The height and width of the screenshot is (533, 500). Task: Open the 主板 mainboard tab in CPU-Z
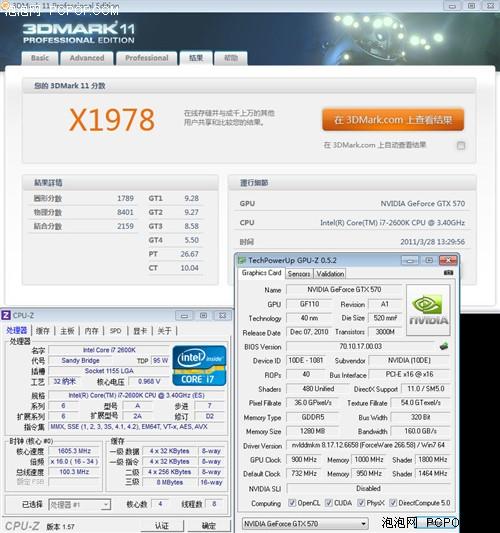pyautogui.click(x=67, y=330)
